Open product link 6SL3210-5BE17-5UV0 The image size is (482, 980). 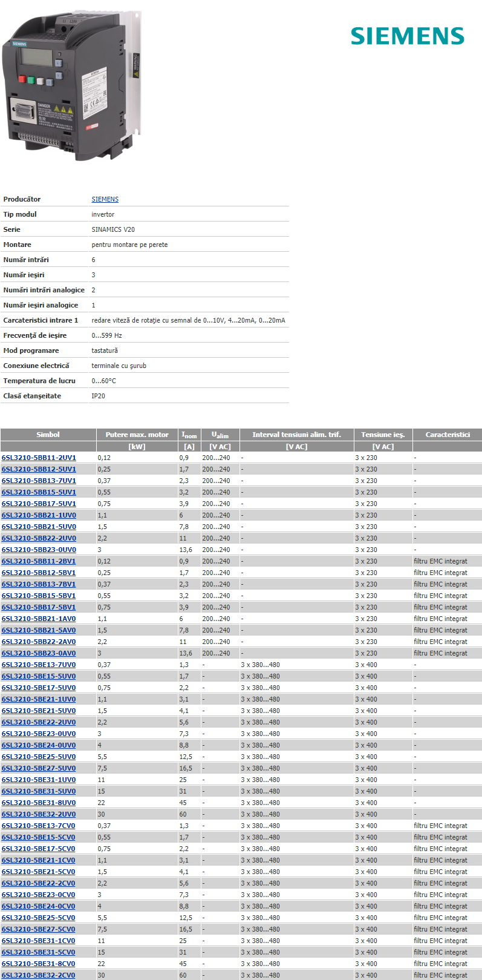[x=39, y=688]
